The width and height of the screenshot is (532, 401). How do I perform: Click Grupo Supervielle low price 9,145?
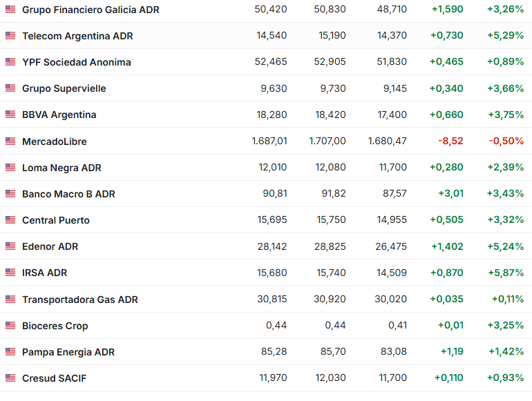tap(395, 88)
